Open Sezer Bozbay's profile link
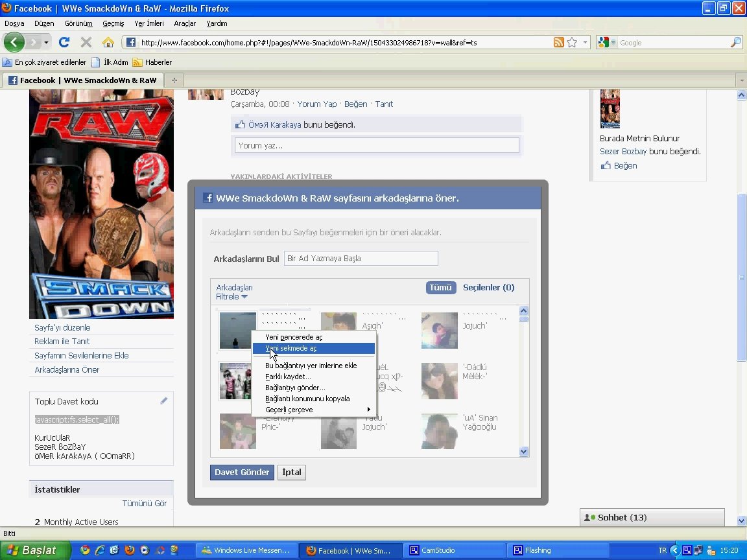The height and width of the screenshot is (560, 747). (x=623, y=152)
